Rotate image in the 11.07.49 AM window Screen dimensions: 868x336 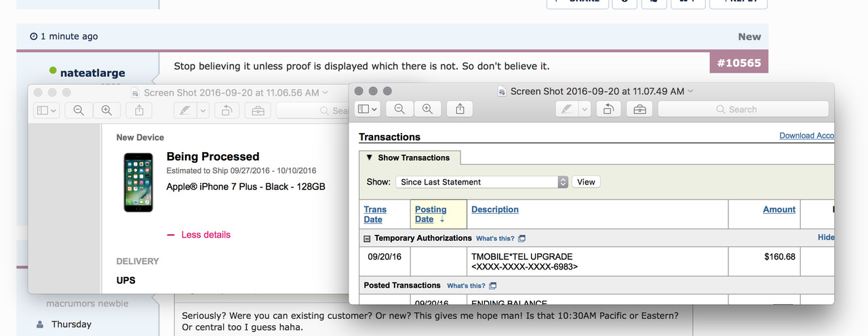(x=609, y=109)
